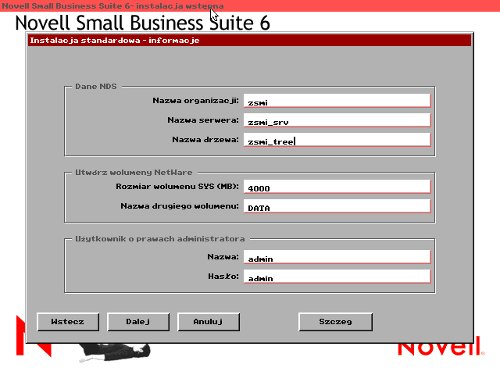
Task: Click the Nazwa drugiego wolumenu field
Action: click(x=337, y=206)
